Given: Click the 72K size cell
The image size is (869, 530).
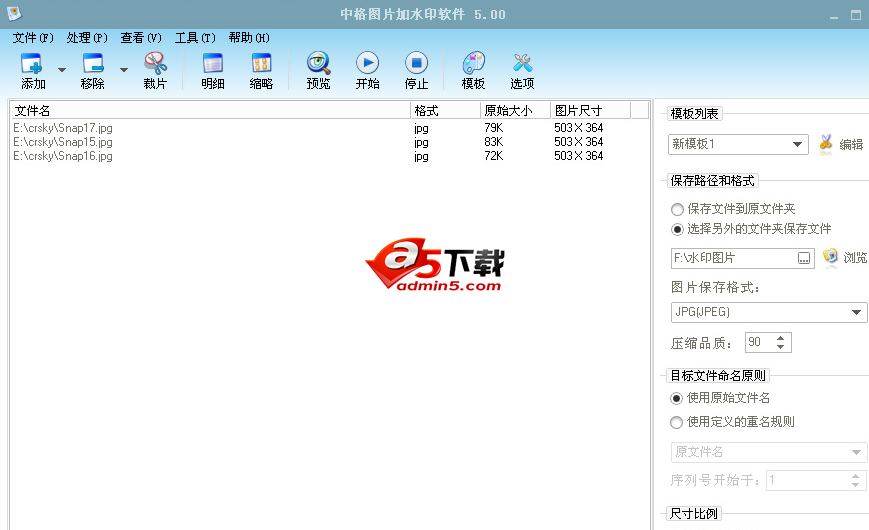Looking at the screenshot, I should [493, 156].
